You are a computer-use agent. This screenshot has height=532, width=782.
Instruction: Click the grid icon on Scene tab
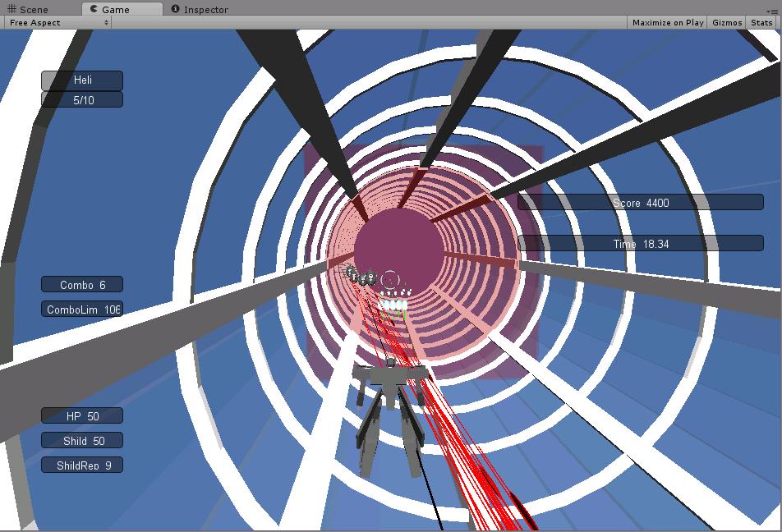[12, 9]
